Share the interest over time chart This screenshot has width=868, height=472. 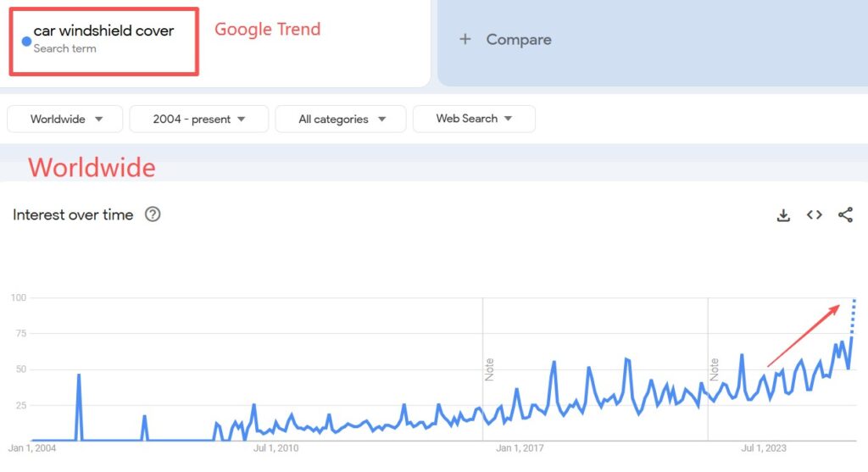click(845, 215)
